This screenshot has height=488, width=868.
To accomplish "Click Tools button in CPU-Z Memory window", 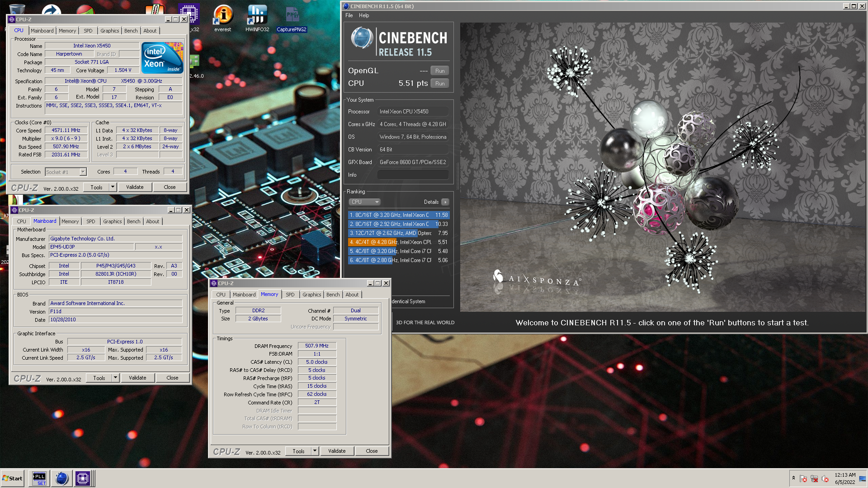I will pos(298,451).
